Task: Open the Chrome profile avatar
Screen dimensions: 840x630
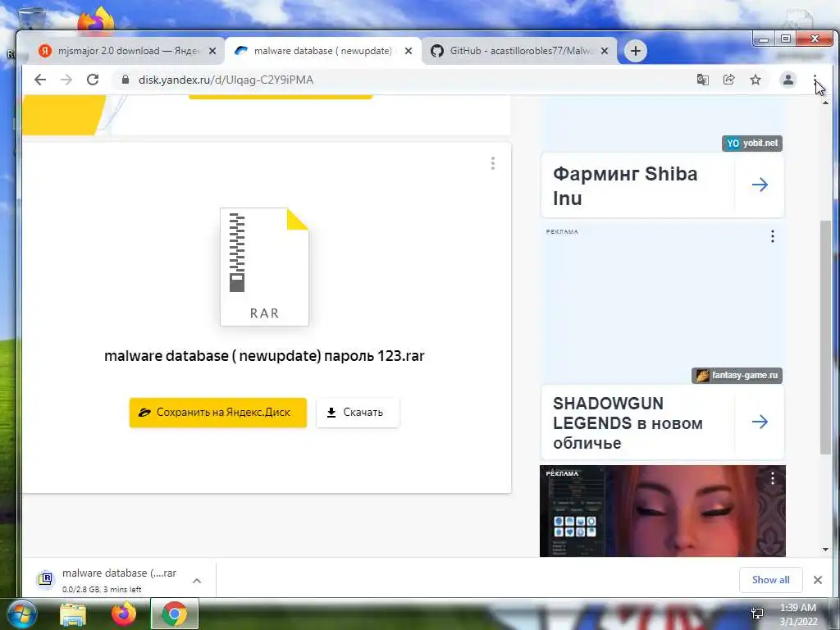Action: pos(788,80)
